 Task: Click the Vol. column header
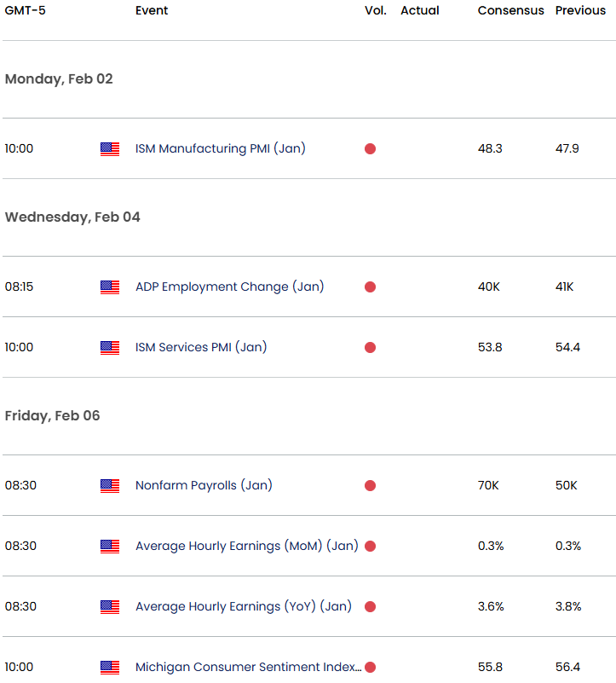pyautogui.click(x=375, y=10)
